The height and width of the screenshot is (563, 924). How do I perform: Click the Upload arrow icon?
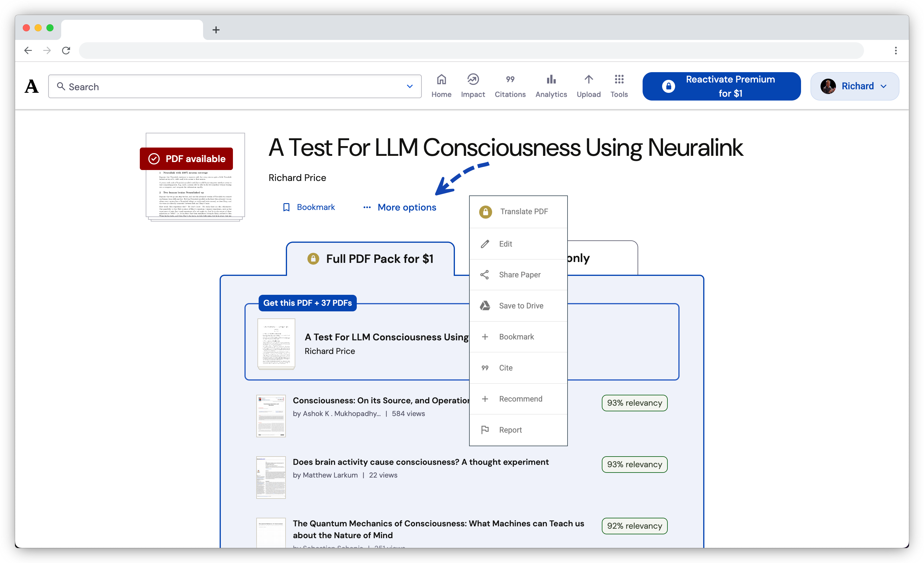tap(589, 80)
